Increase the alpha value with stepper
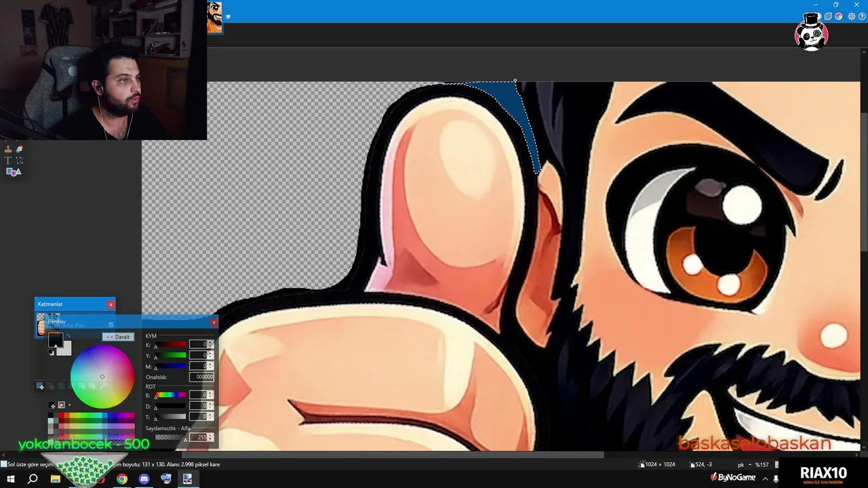 [x=211, y=435]
